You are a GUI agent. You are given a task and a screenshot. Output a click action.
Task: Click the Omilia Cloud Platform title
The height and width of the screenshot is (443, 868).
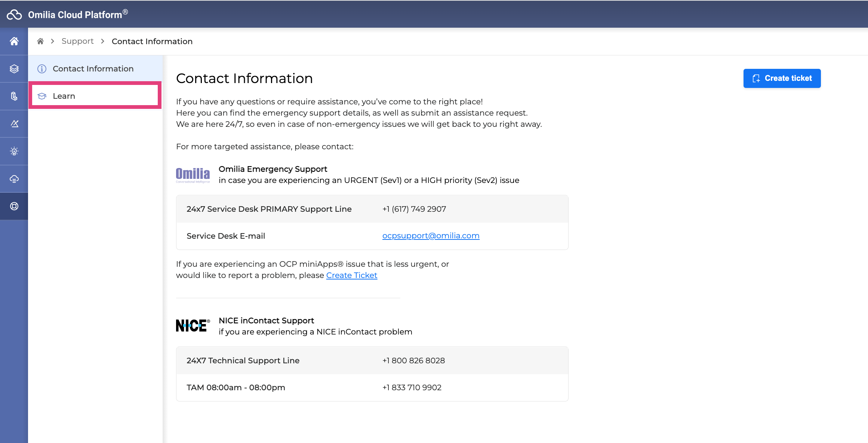78,15
